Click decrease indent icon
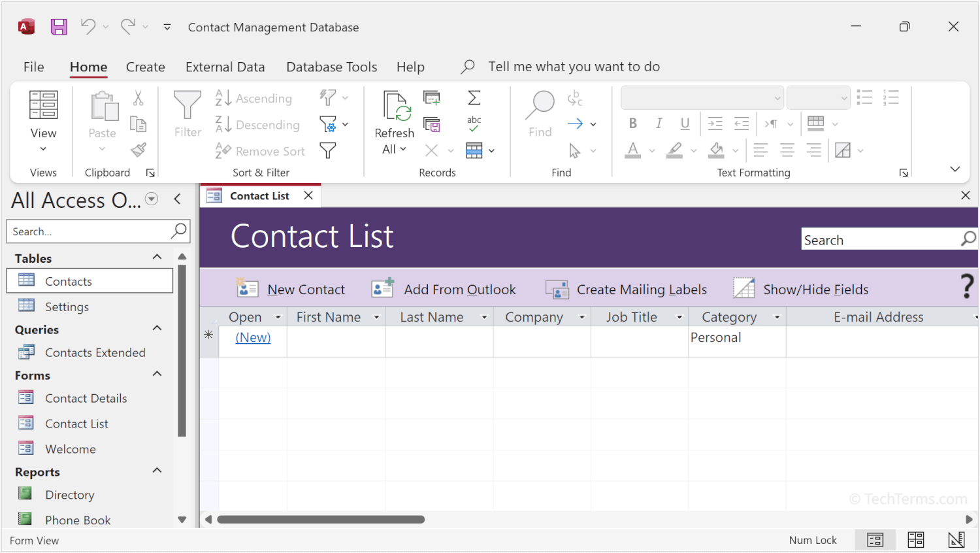The height and width of the screenshot is (553, 980). point(742,123)
